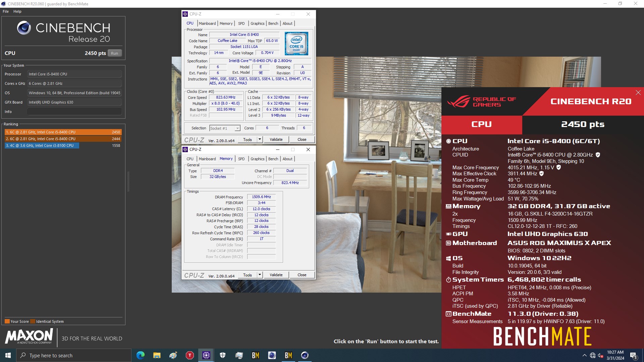
Task: Click the GPU icon in BenchMate panel
Action: 448,234
